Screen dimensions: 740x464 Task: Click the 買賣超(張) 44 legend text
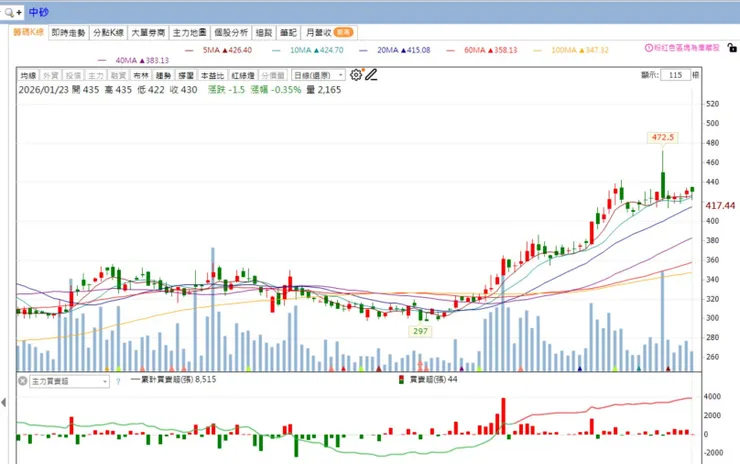(433, 380)
